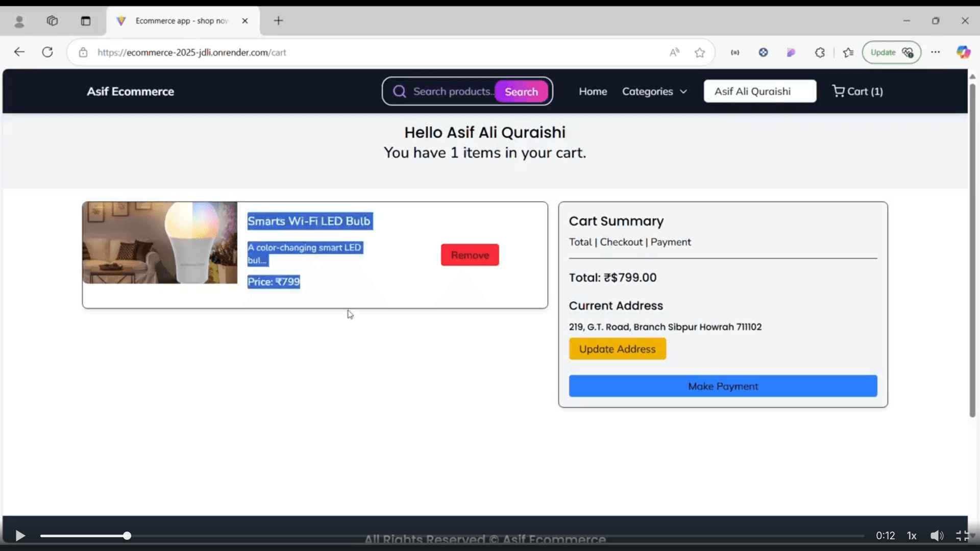The height and width of the screenshot is (551, 980).
Task: Click the browser Update button
Action: (891, 52)
